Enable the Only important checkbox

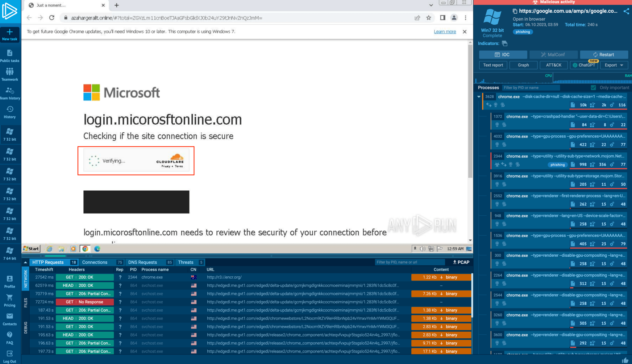coord(593,88)
